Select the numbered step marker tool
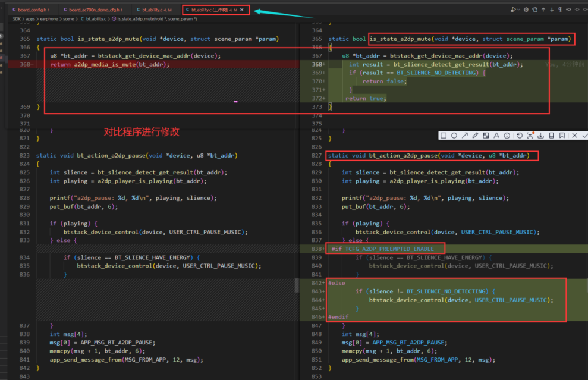This screenshot has width=588, height=380. [x=507, y=136]
